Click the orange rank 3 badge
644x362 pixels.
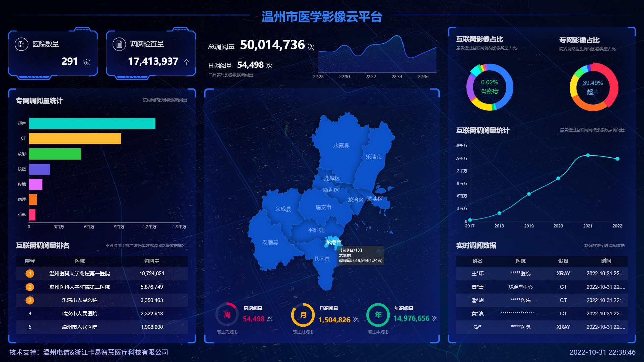click(30, 300)
